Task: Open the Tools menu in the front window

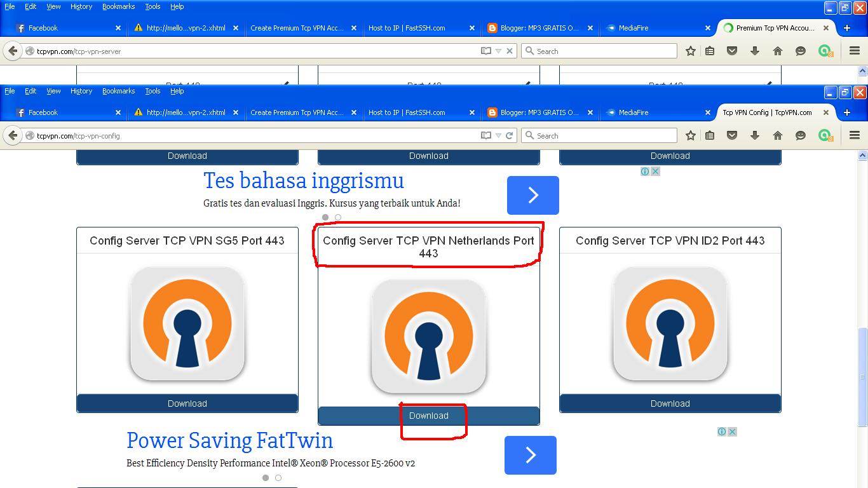Action: coord(153,91)
